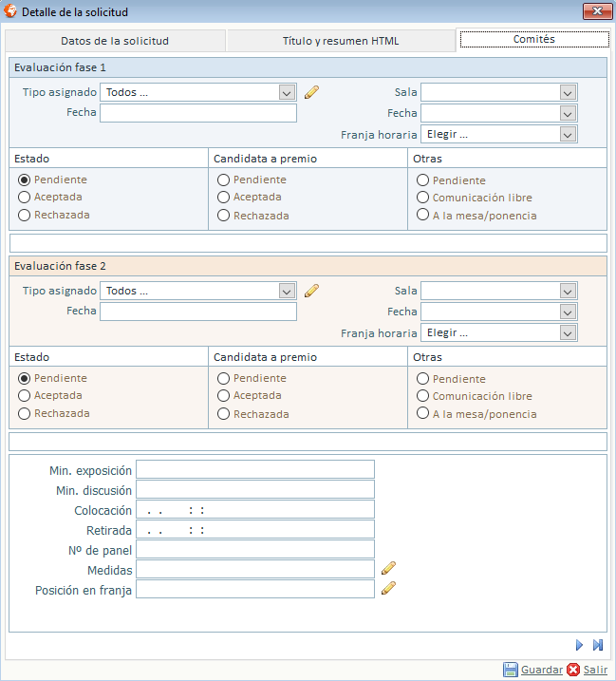
Task: Click the Min. exposición input field
Action: click(255, 469)
